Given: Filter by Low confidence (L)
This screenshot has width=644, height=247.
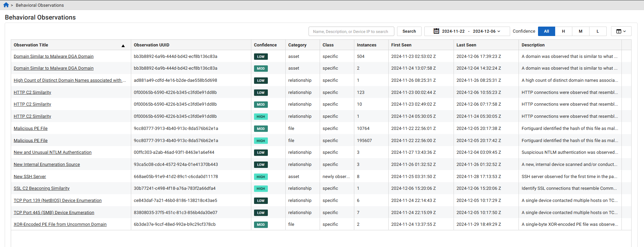Looking at the screenshot, I should coord(598,31).
